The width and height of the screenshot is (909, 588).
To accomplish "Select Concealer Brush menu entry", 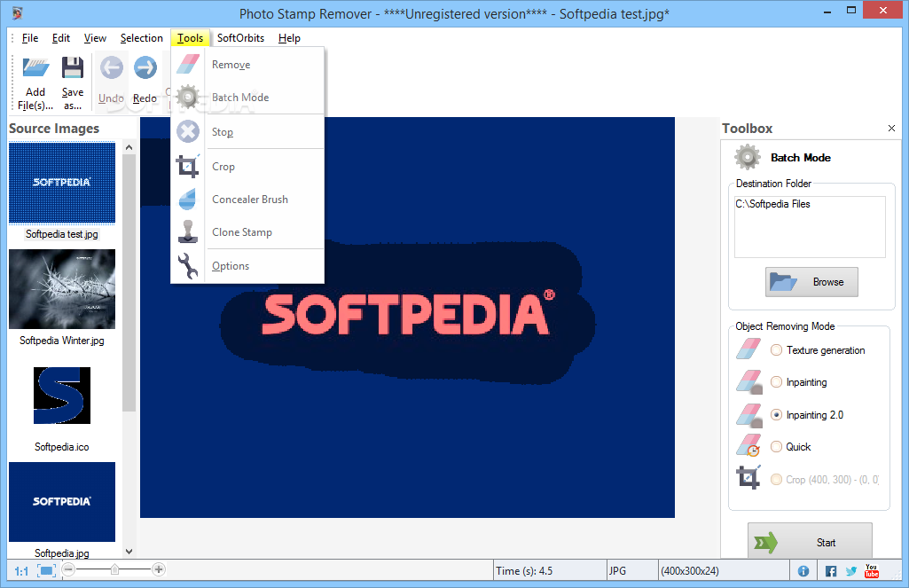I will [247, 200].
